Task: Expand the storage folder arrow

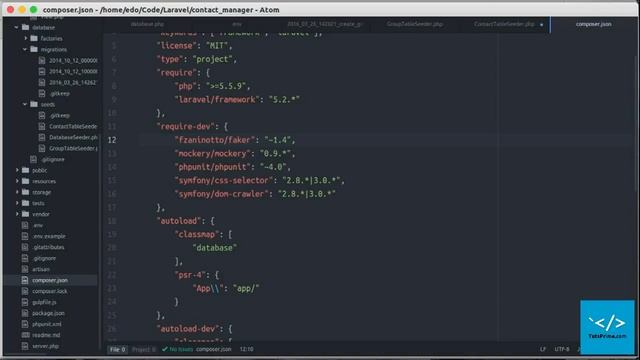Action: click(17, 192)
